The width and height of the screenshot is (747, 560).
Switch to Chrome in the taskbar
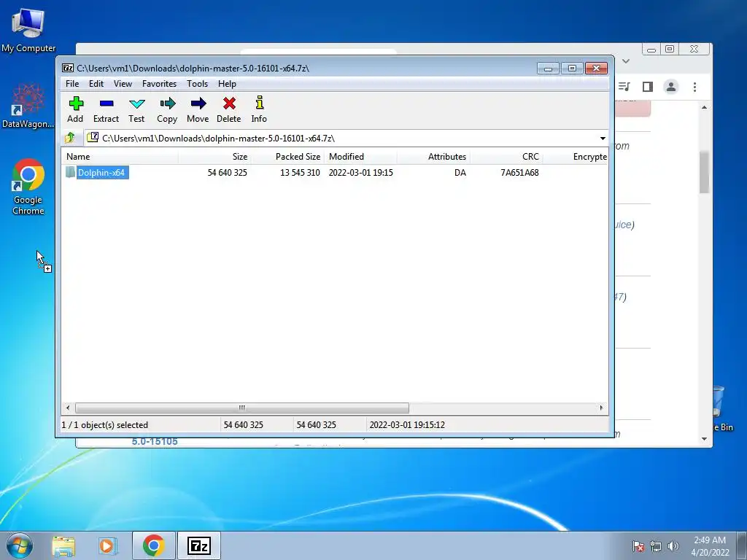(153, 545)
